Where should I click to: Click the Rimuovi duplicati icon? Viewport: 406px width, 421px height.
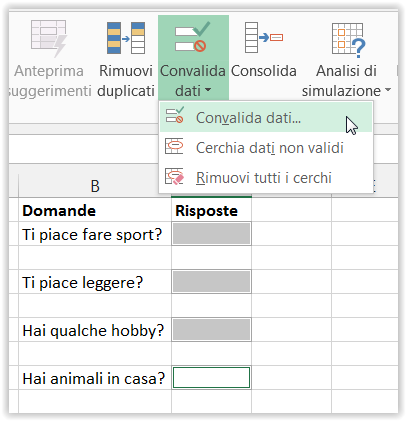click(126, 38)
